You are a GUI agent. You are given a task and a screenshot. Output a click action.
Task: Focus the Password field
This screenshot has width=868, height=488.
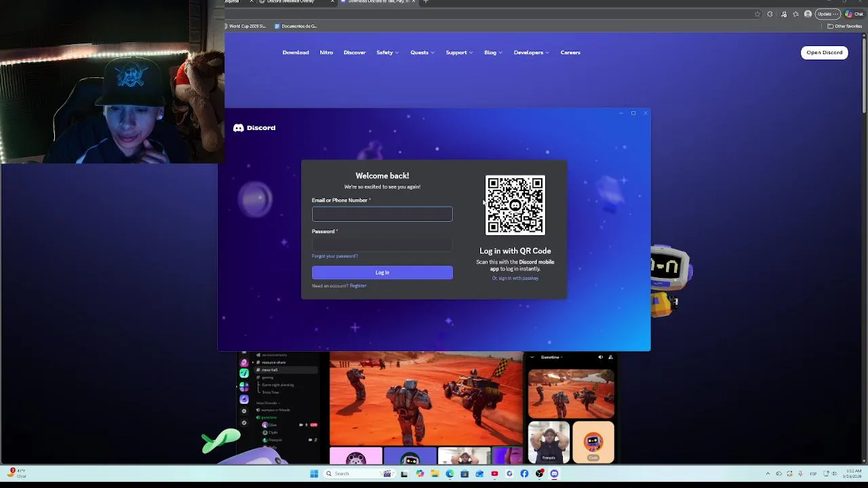coord(382,244)
